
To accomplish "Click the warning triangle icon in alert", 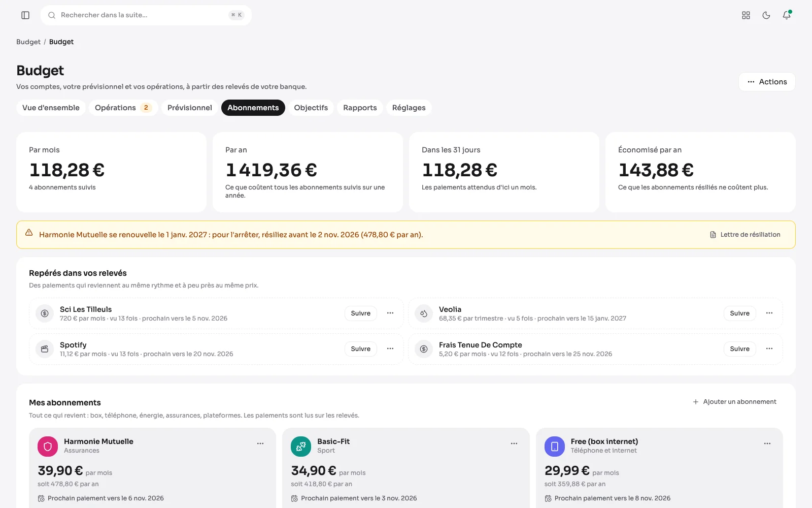I will coord(29,233).
